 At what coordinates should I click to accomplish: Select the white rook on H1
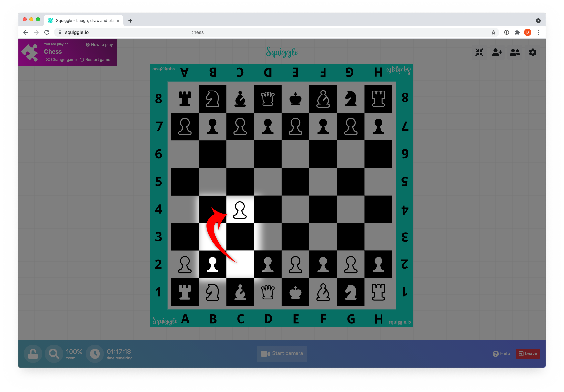(379, 292)
